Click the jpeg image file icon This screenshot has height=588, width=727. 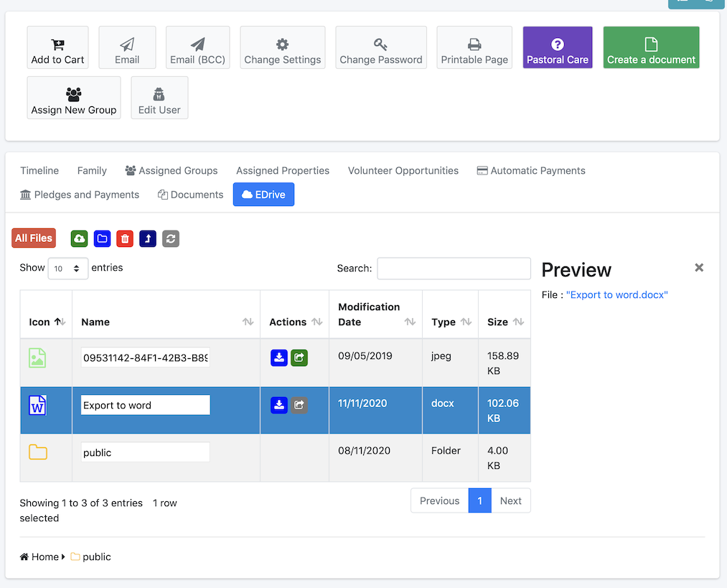click(37, 358)
